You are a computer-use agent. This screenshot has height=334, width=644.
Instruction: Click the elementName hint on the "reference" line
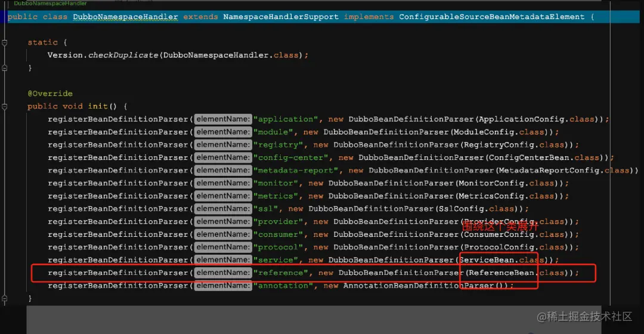[x=222, y=273]
